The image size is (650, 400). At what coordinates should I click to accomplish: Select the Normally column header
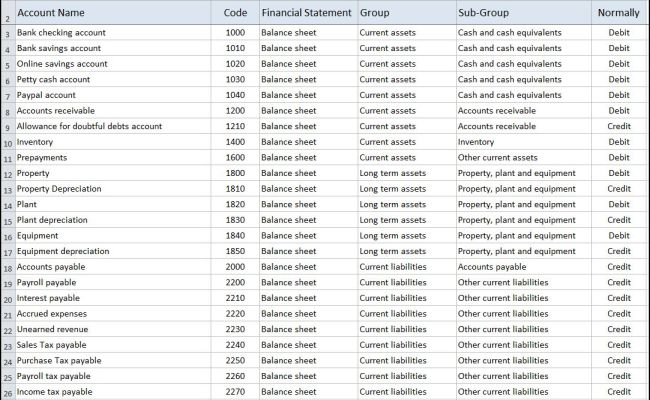tap(618, 13)
